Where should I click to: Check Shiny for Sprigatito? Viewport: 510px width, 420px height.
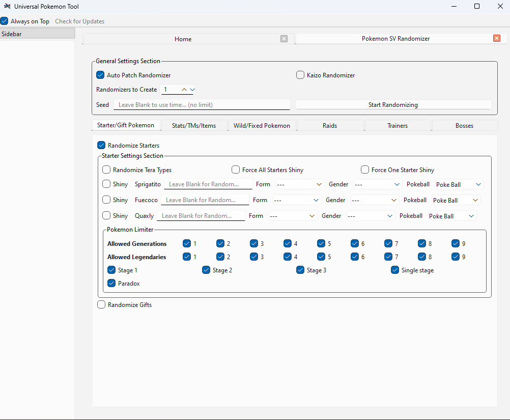(106, 184)
